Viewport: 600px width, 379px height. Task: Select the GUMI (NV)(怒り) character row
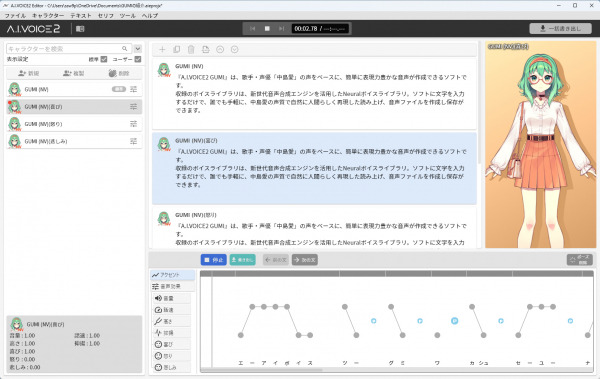coord(74,124)
